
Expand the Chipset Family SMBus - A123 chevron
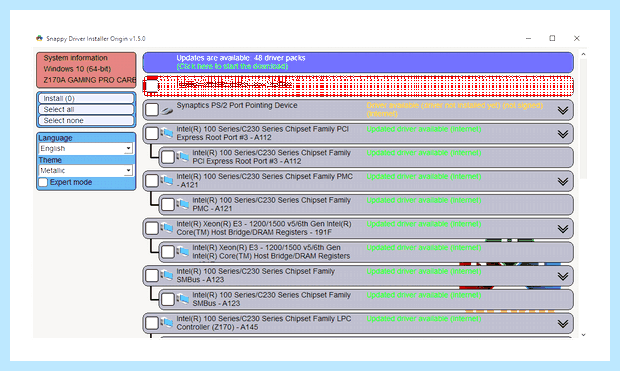pyautogui.click(x=563, y=276)
